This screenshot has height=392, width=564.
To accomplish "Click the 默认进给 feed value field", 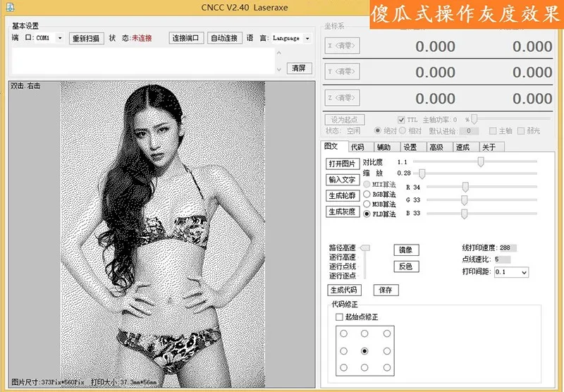I will (469, 131).
